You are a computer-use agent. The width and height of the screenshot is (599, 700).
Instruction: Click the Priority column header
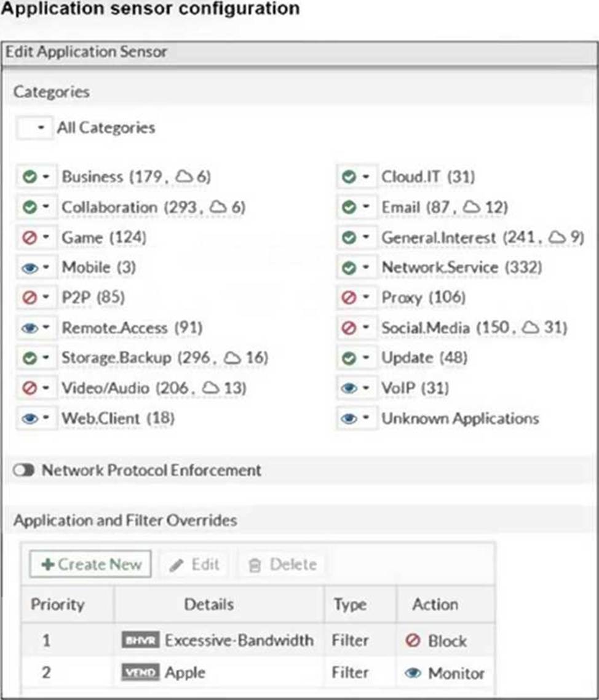57,604
